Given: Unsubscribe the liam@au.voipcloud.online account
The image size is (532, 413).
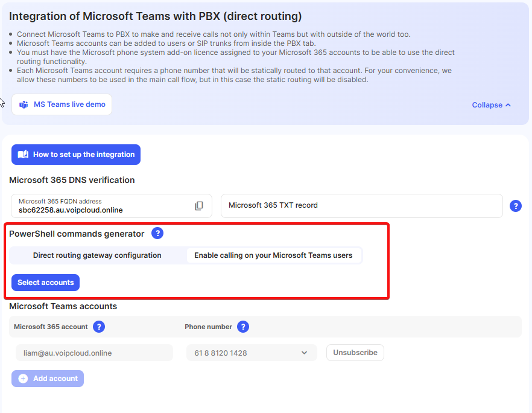Looking at the screenshot, I should pyautogui.click(x=355, y=353).
